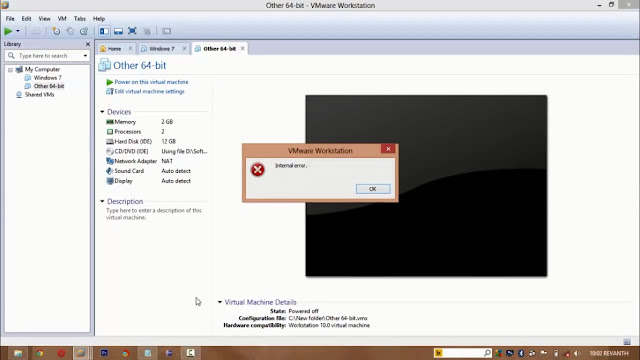The image size is (640, 360).
Task: Close the Other 64-bit tab
Action: (x=242, y=48)
